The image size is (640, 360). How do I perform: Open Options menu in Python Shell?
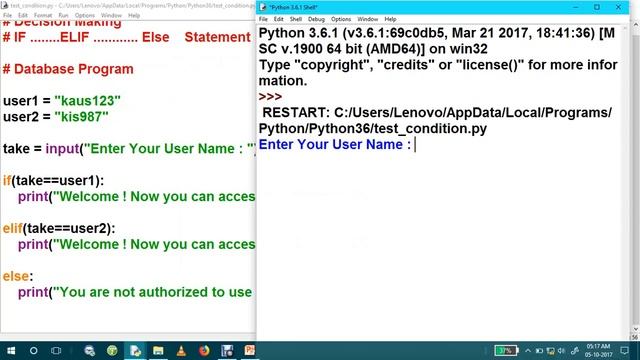(x=341, y=19)
